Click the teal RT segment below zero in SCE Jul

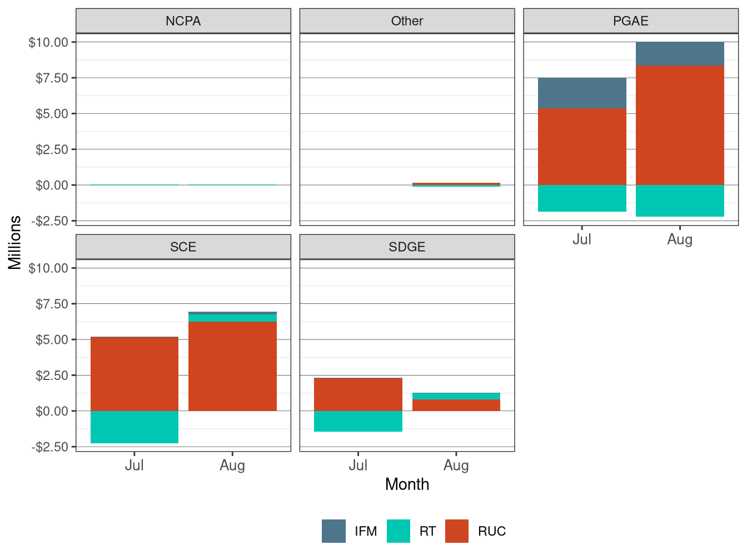pyautogui.click(x=135, y=428)
